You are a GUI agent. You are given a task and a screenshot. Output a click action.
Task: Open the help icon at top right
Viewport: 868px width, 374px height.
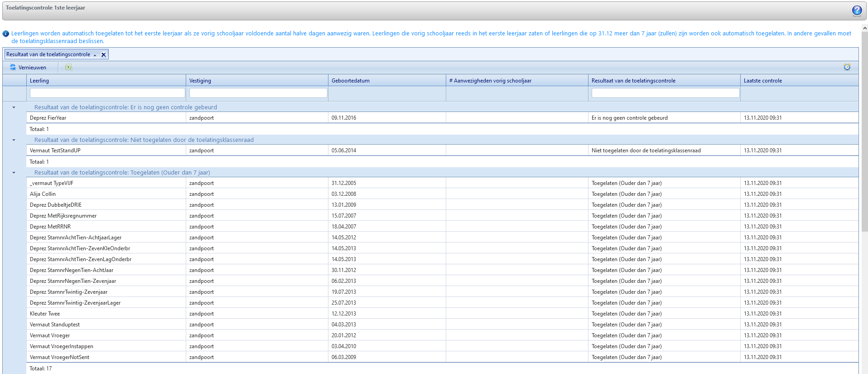[857, 10]
